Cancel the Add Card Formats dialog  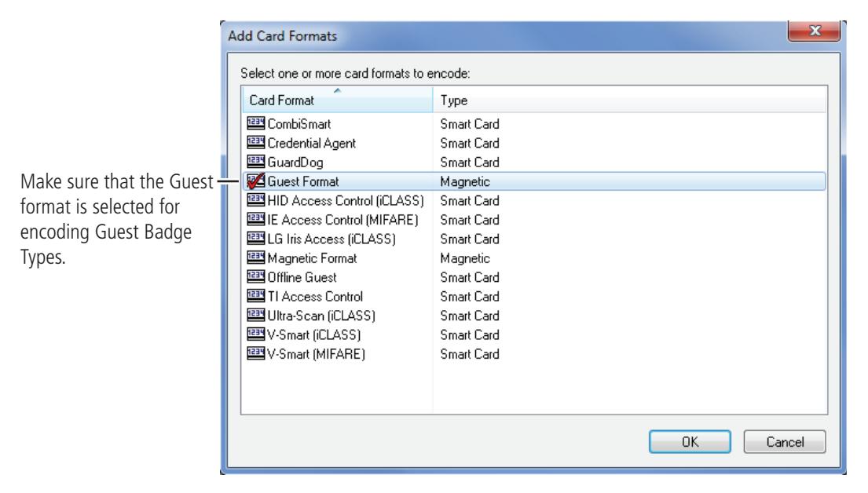point(785,441)
